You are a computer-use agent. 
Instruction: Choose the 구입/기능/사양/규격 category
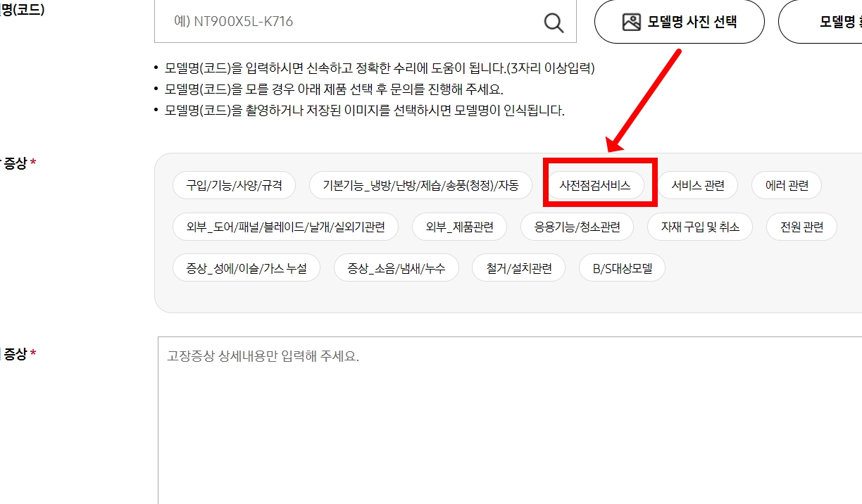point(234,184)
